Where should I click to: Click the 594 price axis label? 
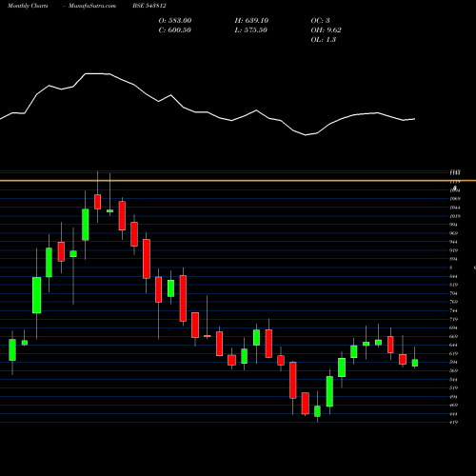click(x=454, y=362)
